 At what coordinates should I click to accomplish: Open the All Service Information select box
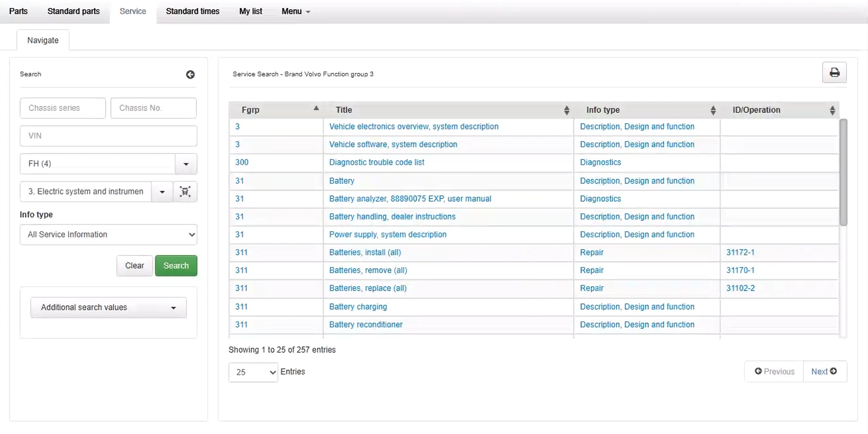point(108,235)
